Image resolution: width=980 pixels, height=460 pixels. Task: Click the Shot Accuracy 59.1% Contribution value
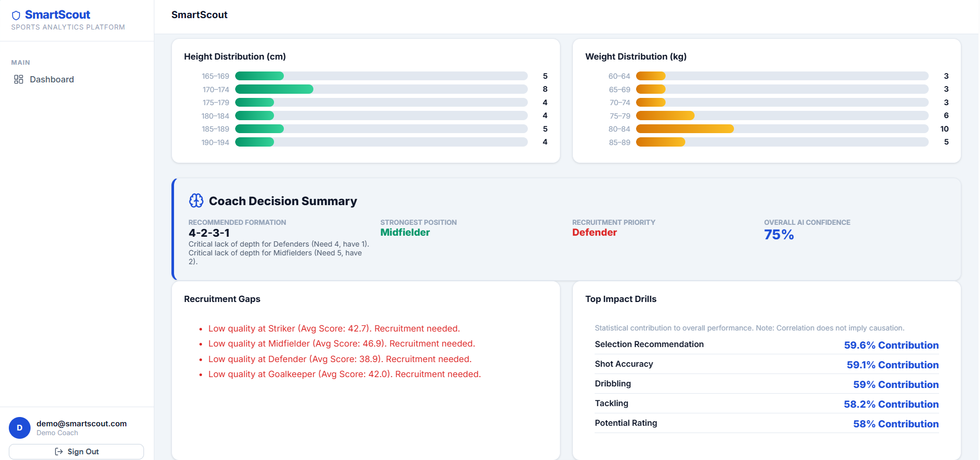click(892, 365)
